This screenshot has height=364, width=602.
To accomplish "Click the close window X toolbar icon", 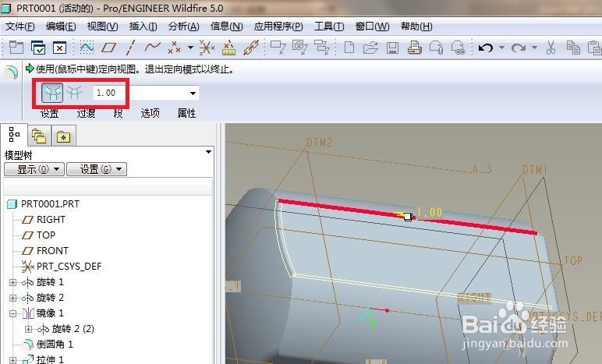I will [x=59, y=48].
